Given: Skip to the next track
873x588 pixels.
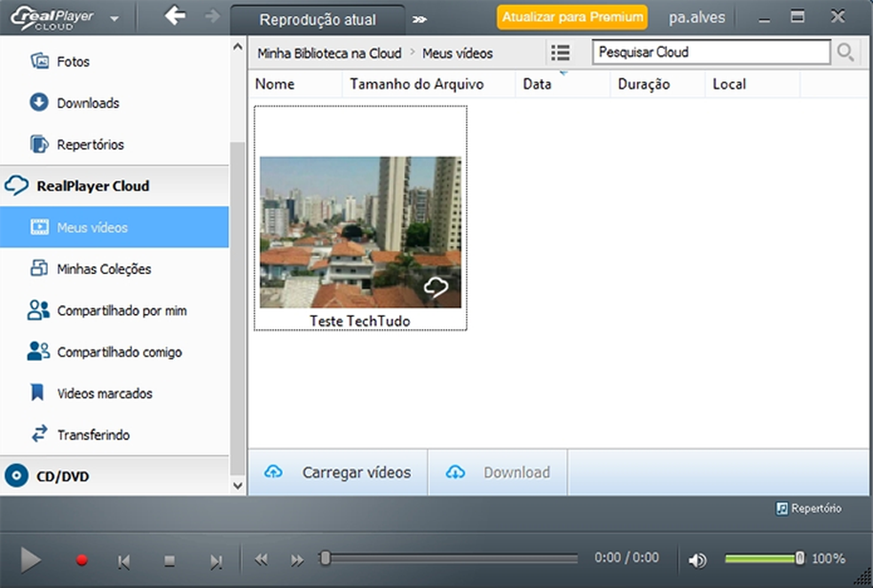Looking at the screenshot, I should point(216,561).
